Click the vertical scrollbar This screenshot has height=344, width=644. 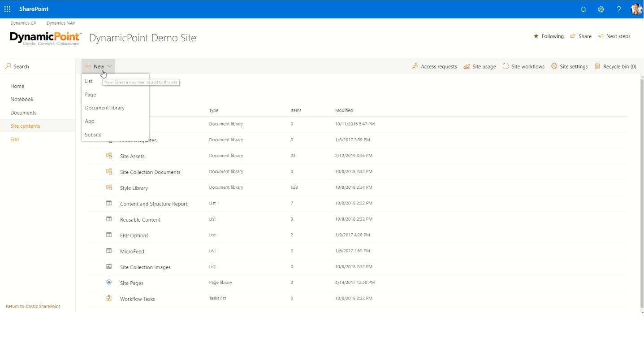642,193
